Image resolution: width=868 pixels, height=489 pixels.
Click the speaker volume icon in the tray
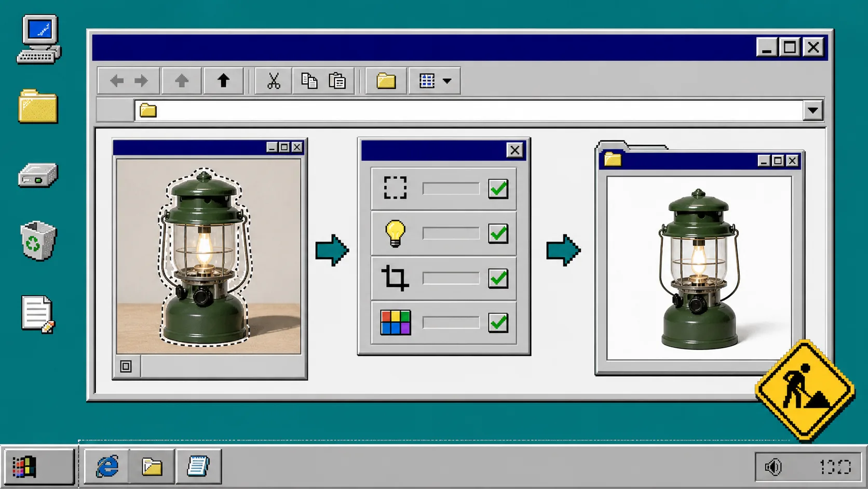773,467
